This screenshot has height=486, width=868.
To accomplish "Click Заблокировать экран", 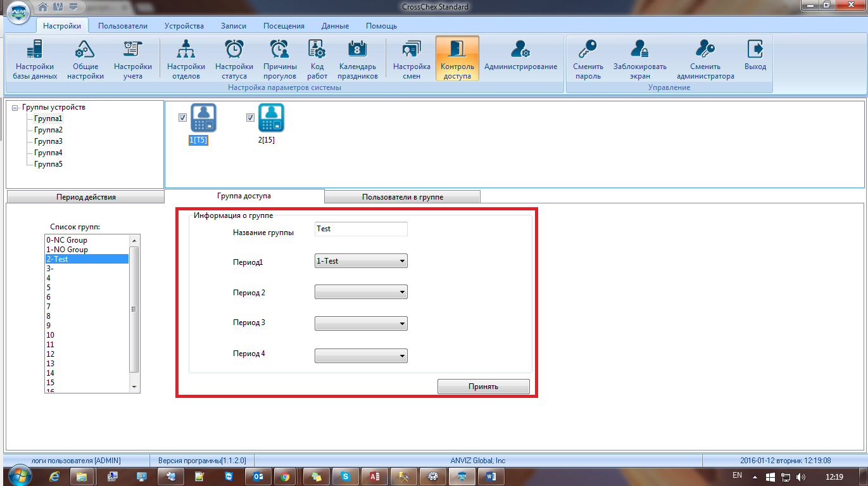I will click(640, 59).
